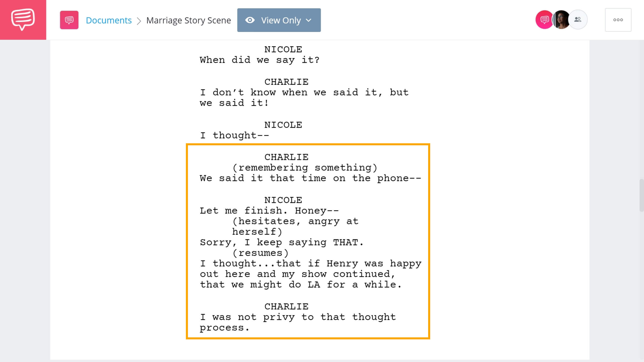Screen dimensions: 644x362
Task: Click the active user avatar in top right
Action: point(560,20)
